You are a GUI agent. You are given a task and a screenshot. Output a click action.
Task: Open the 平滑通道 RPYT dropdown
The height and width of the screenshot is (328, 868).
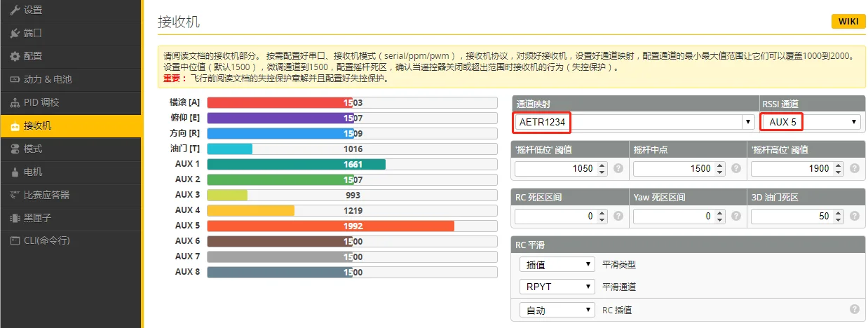click(557, 287)
